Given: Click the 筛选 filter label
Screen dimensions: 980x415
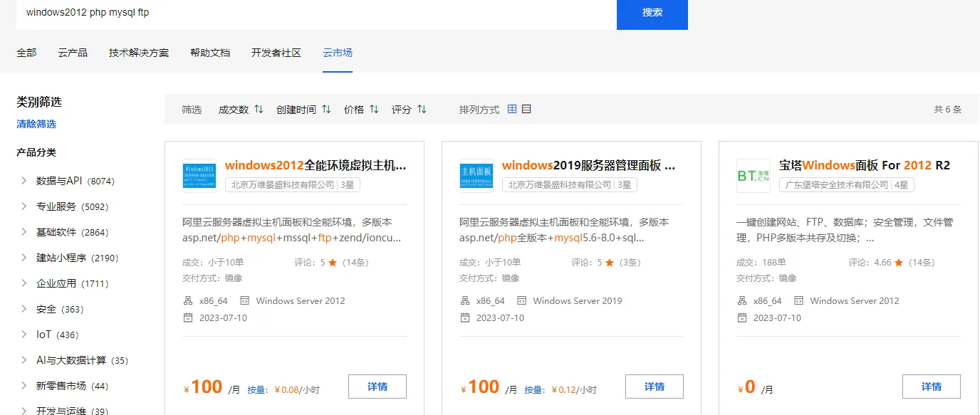Looking at the screenshot, I should (x=191, y=108).
